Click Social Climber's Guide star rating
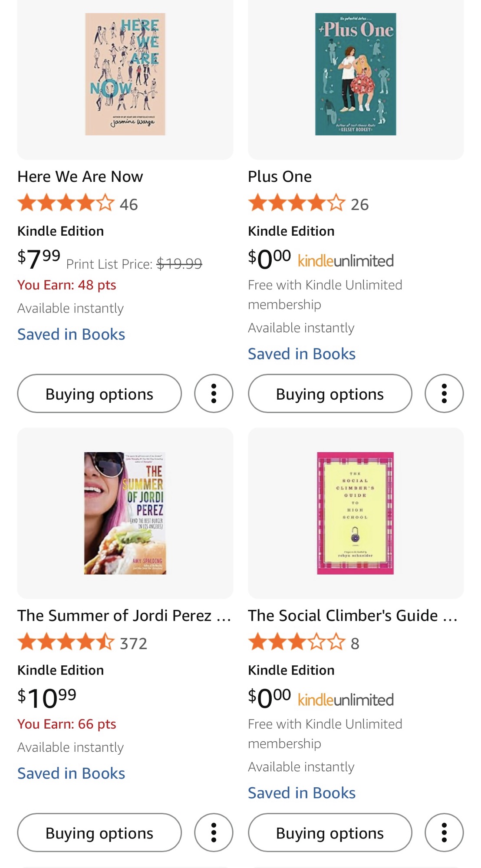The width and height of the screenshot is (481, 868). pyautogui.click(x=297, y=643)
